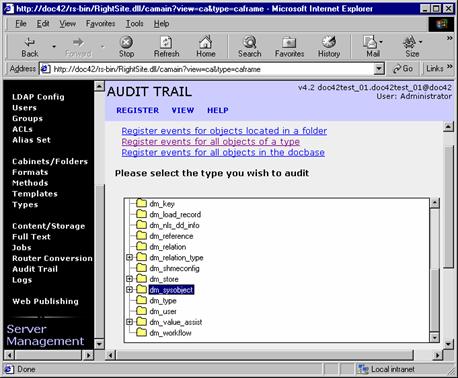458x378 pixels.
Task: Click the Refresh toolbar icon
Action: coord(166,47)
